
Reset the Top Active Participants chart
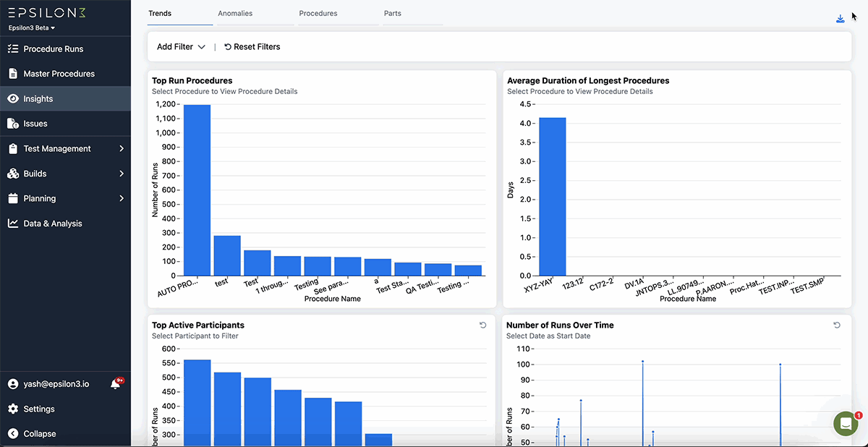pyautogui.click(x=483, y=325)
